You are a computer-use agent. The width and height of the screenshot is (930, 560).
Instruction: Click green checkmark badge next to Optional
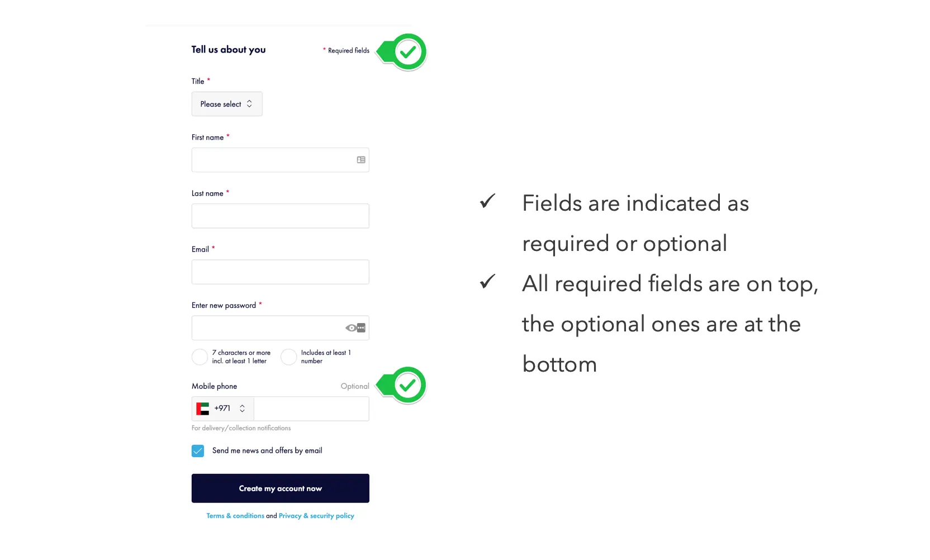408,385
